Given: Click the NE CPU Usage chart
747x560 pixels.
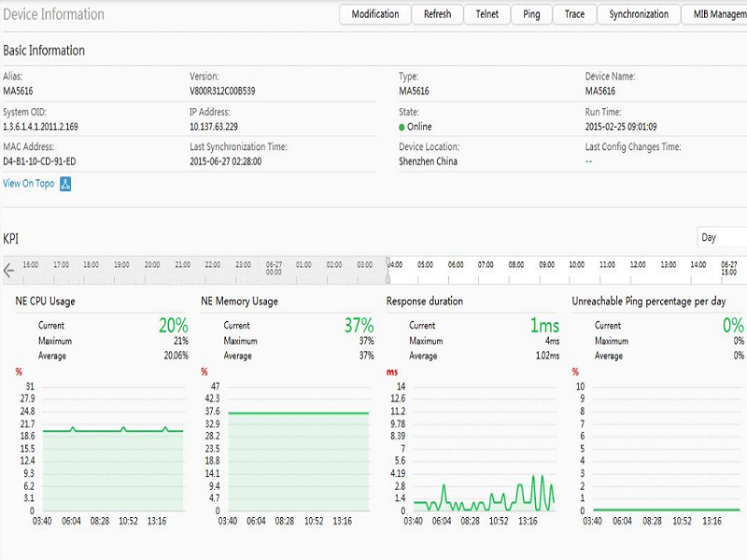Looking at the screenshot, I should pos(112,449).
